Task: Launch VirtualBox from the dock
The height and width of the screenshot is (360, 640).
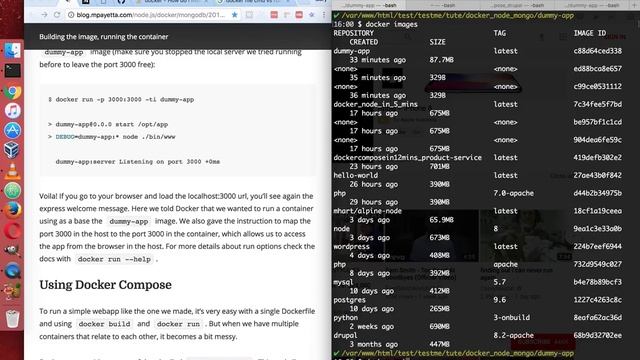Action: [12, 150]
